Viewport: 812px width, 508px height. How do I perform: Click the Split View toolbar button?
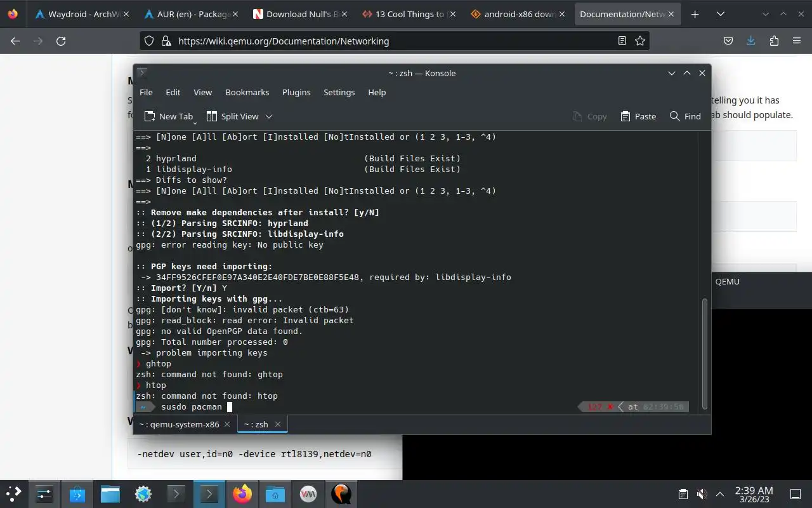233,116
